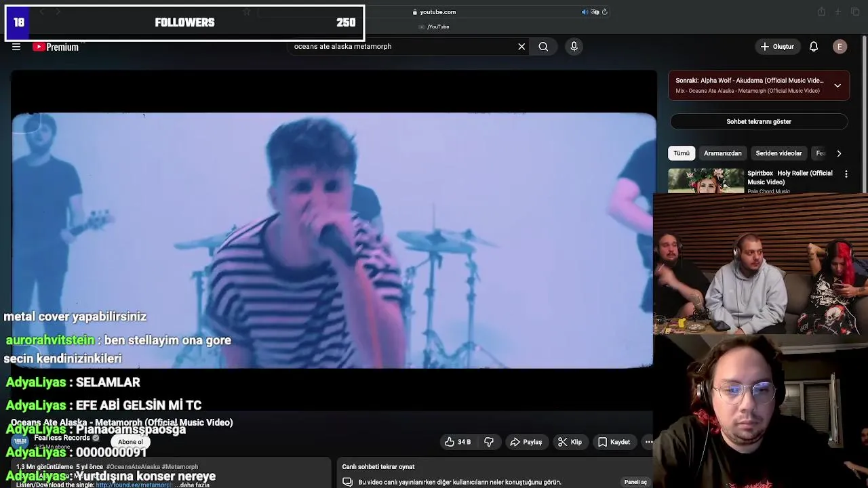Open Fearless Records channel name
Image resolution: width=868 pixels, height=488 pixels.
[x=62, y=438]
